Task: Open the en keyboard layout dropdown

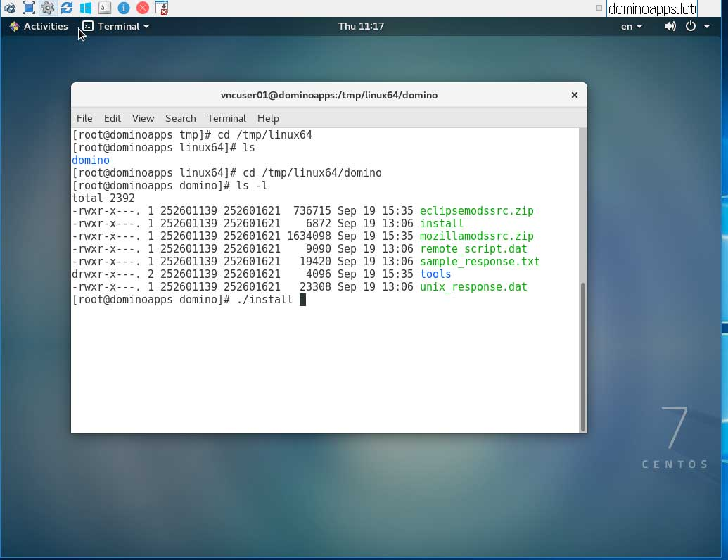Action: click(632, 27)
